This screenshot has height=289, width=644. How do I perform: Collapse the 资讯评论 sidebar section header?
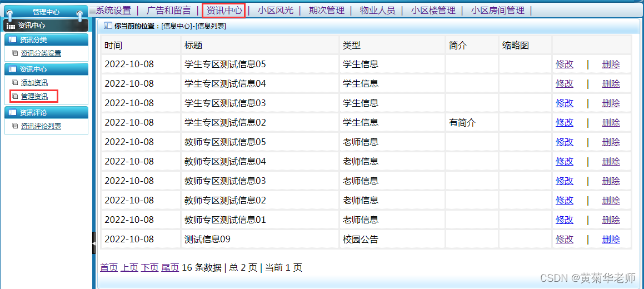47,112
